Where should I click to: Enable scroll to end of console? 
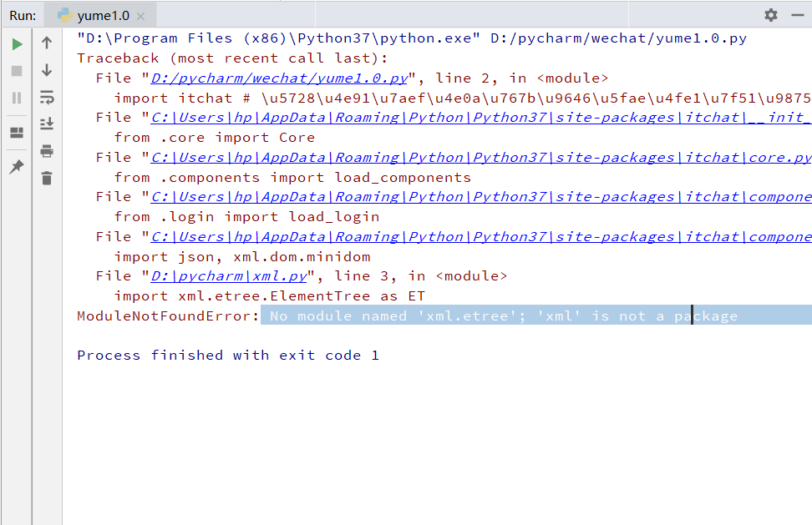[x=47, y=124]
